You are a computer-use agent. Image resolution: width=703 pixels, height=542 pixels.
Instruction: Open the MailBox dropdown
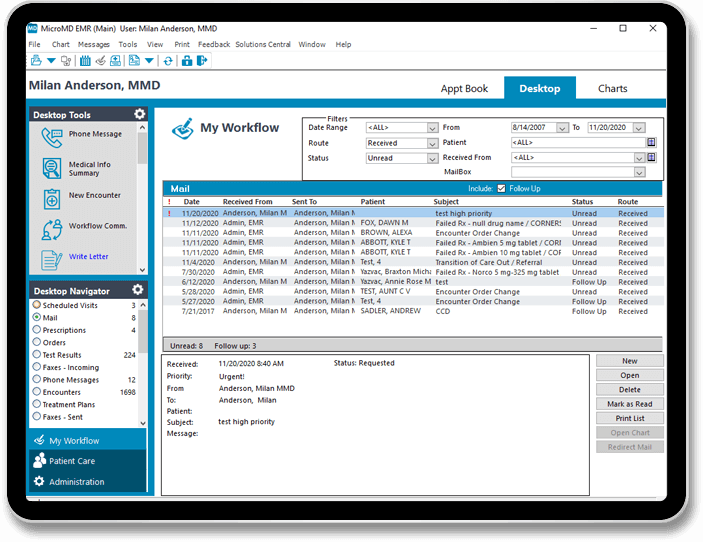(639, 172)
